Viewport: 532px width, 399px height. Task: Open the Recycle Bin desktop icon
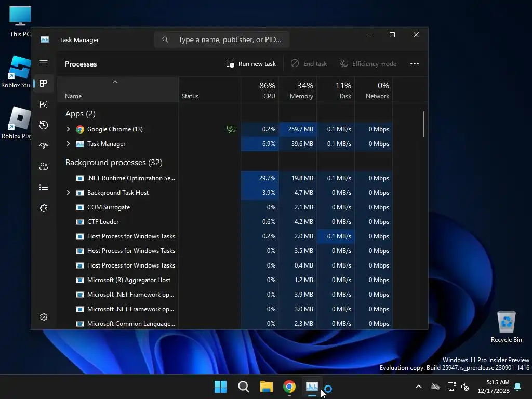point(506,327)
